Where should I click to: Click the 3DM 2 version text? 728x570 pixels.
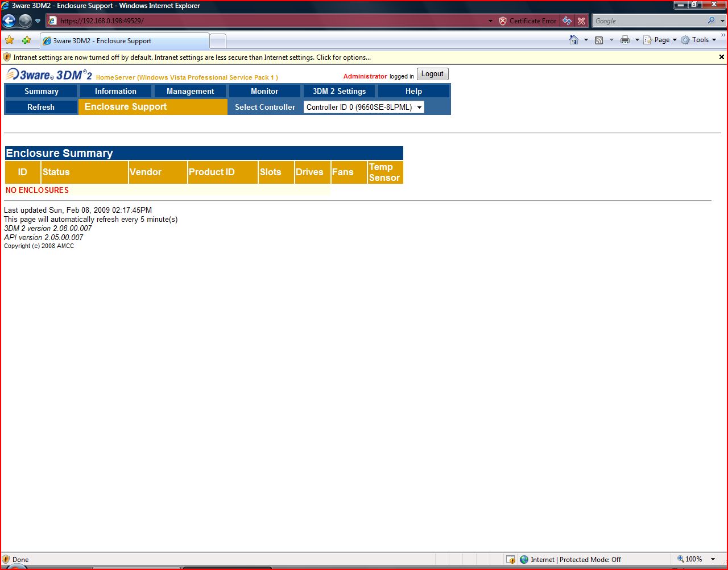[x=48, y=228]
